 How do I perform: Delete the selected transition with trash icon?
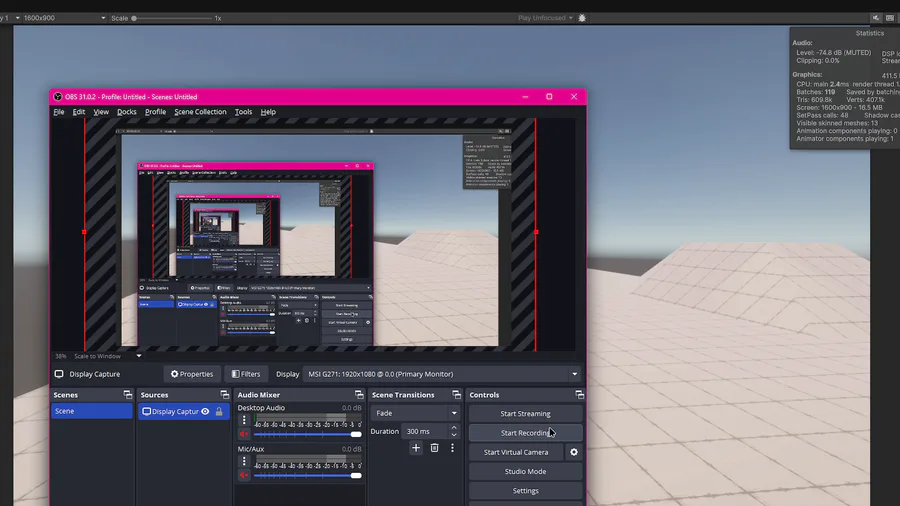(435, 447)
